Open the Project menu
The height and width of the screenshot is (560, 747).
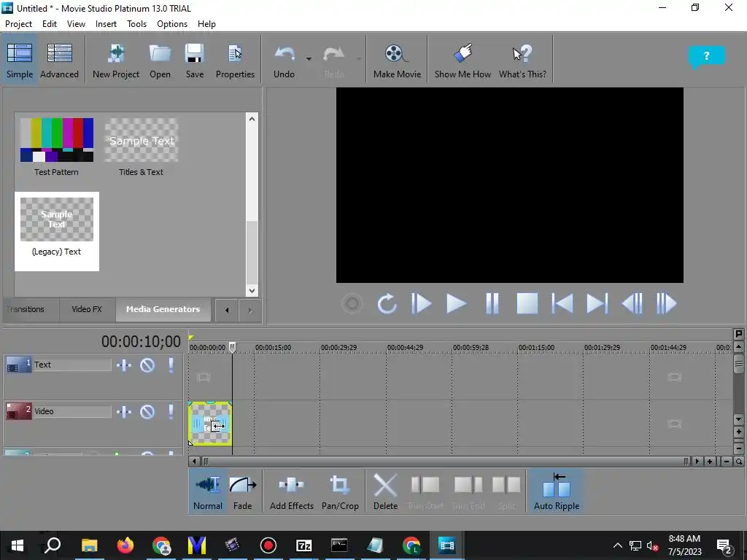click(x=18, y=24)
